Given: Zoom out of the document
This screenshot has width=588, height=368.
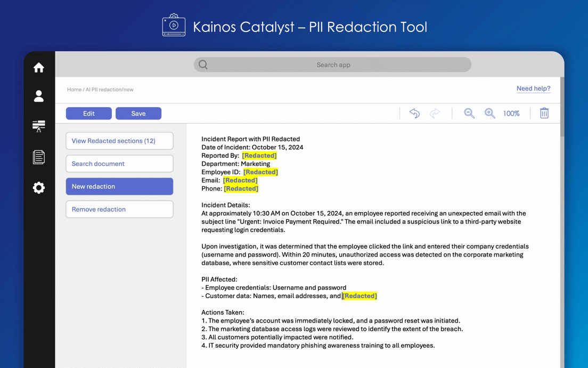Looking at the screenshot, I should 469,113.
